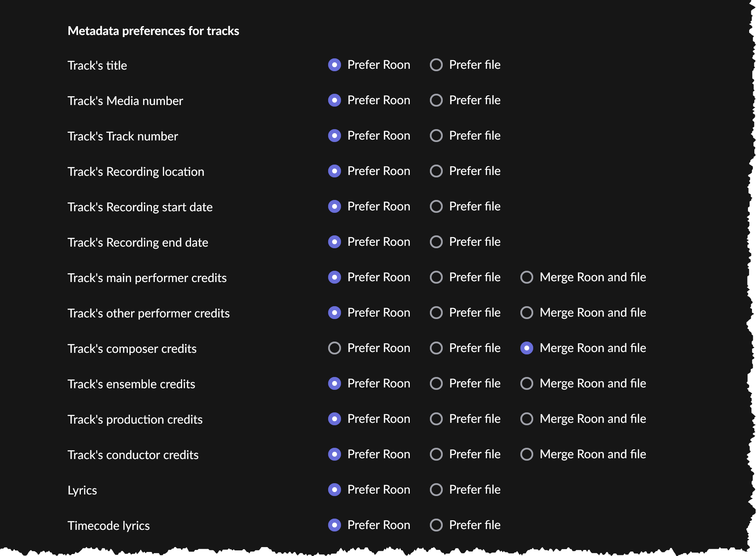
Task: Choose Prefer file for Track's Media number
Action: [436, 100]
